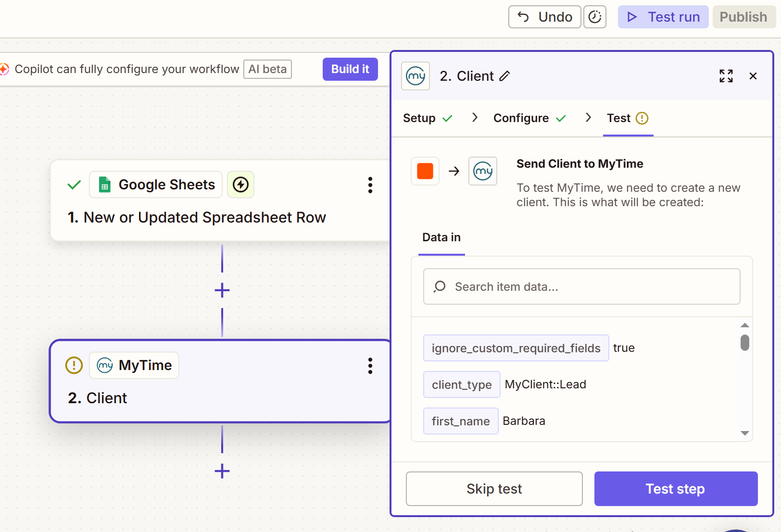Click the Google Sheets app chip
The width and height of the screenshot is (781, 532).
(x=156, y=185)
